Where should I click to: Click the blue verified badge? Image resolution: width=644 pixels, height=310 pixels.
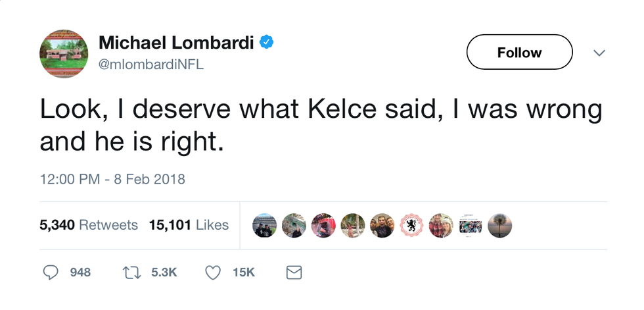click(x=266, y=43)
